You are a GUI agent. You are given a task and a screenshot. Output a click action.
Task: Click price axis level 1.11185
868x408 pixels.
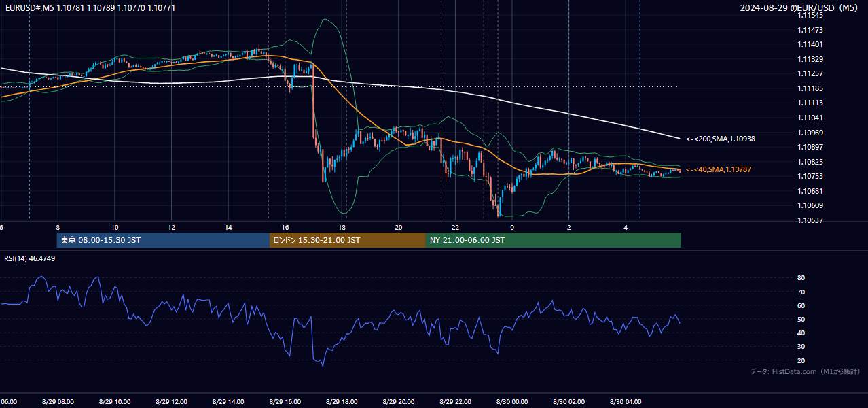click(810, 88)
